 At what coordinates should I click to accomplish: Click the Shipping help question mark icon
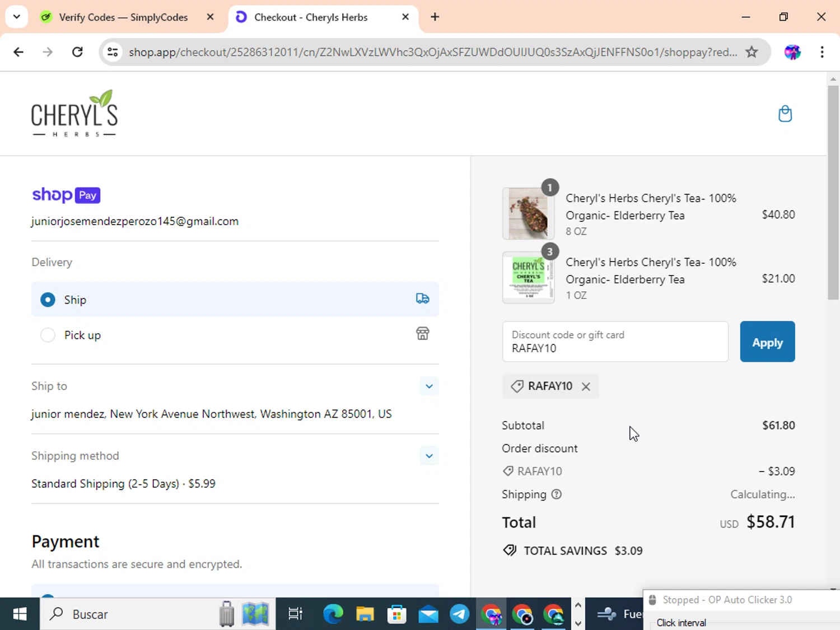coord(556,494)
